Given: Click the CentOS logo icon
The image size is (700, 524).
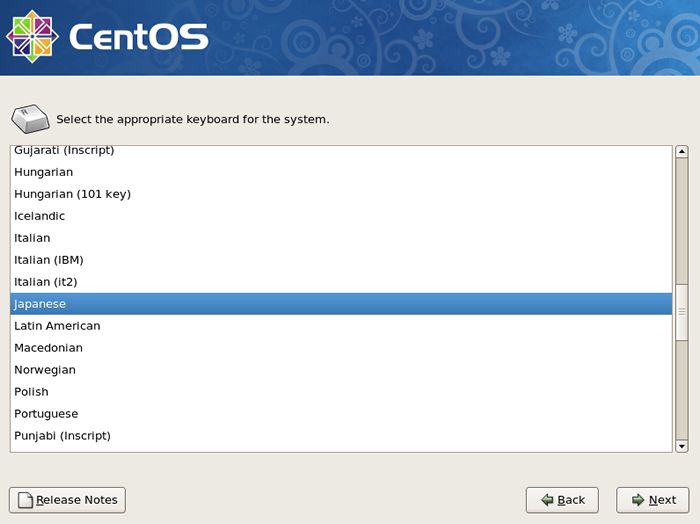Looking at the screenshot, I should (x=32, y=36).
